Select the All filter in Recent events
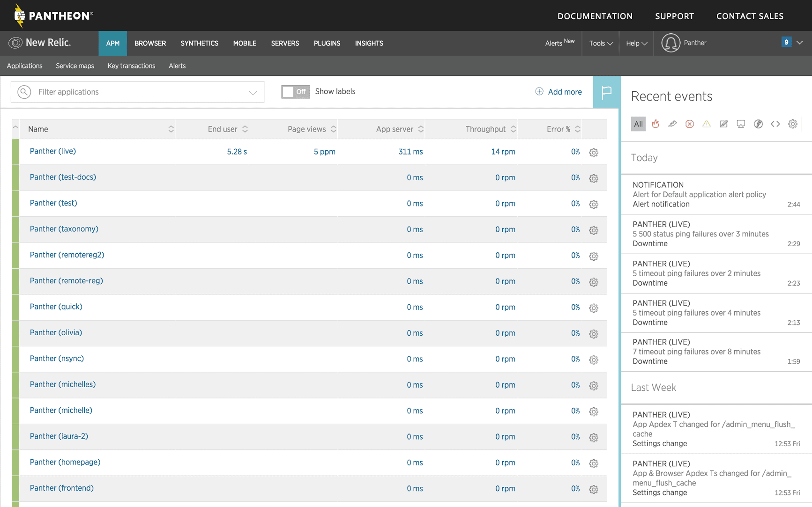The width and height of the screenshot is (812, 507). (638, 124)
